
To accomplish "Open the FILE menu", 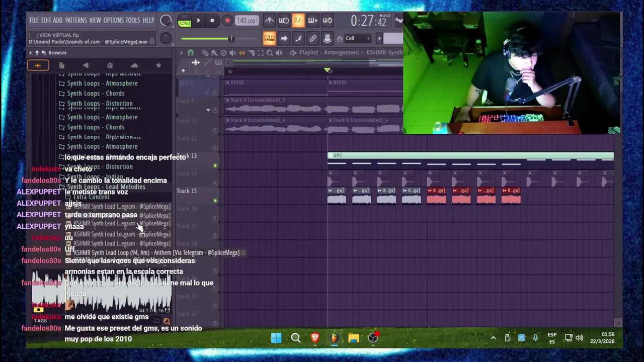I will click(34, 21).
